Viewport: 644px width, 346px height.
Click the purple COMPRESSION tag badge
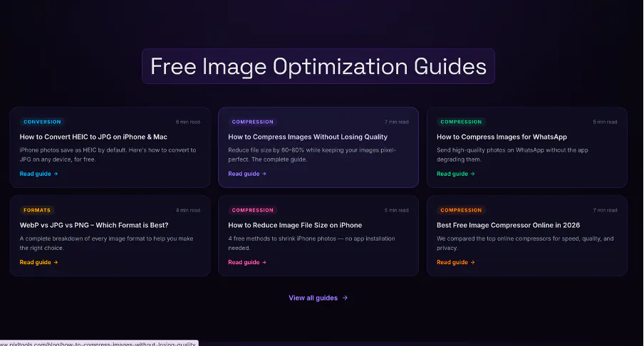click(x=253, y=122)
